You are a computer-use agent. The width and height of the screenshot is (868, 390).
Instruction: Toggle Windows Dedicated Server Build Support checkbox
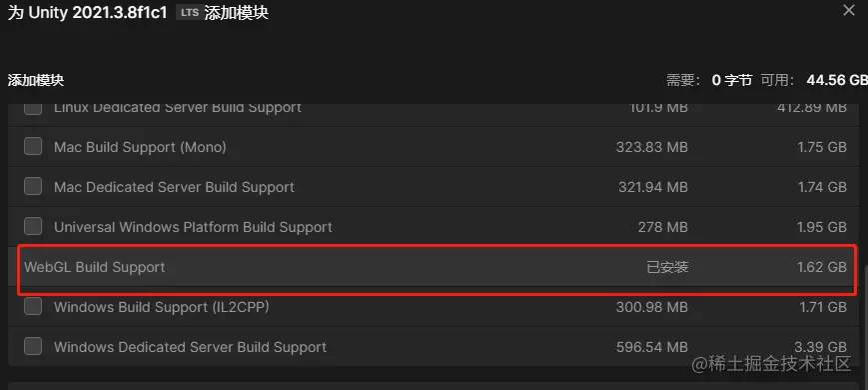pos(33,347)
